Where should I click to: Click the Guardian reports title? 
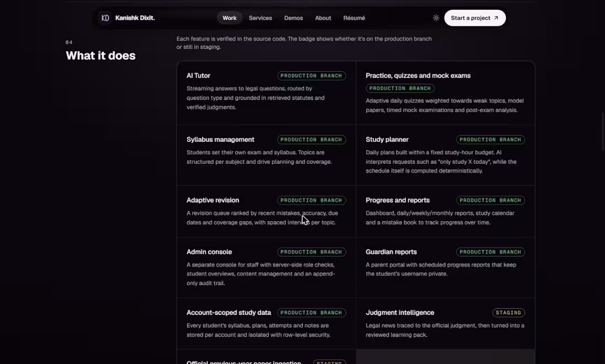pos(391,252)
